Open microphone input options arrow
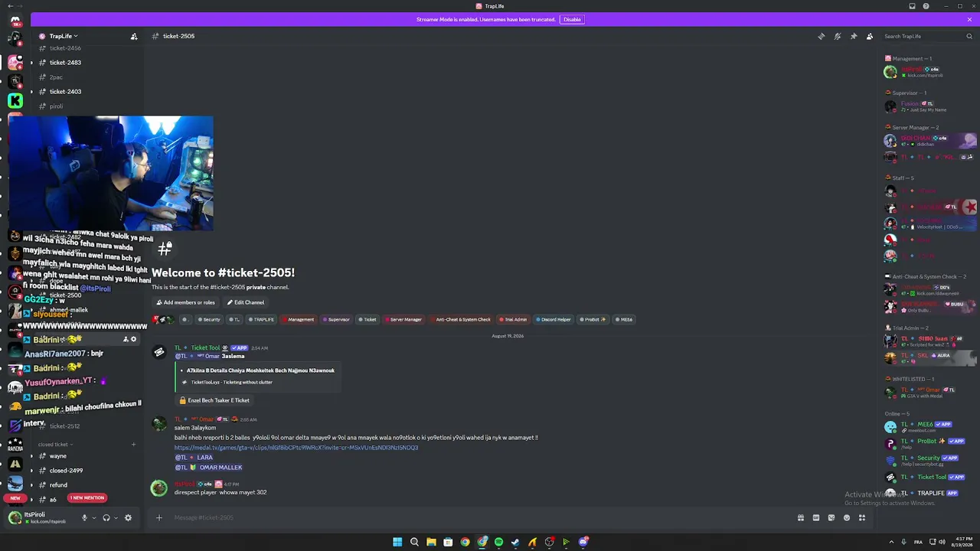This screenshot has height=551, width=980. coord(94,518)
